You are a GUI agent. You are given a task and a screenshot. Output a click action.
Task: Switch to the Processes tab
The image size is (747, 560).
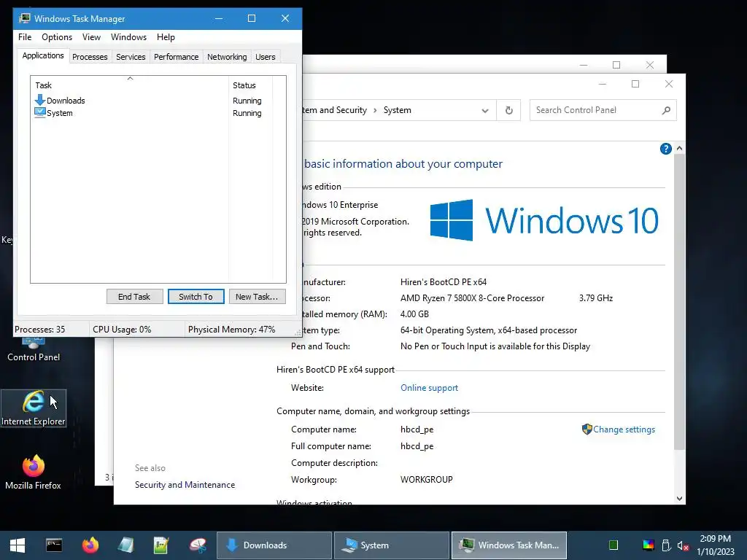click(x=90, y=57)
